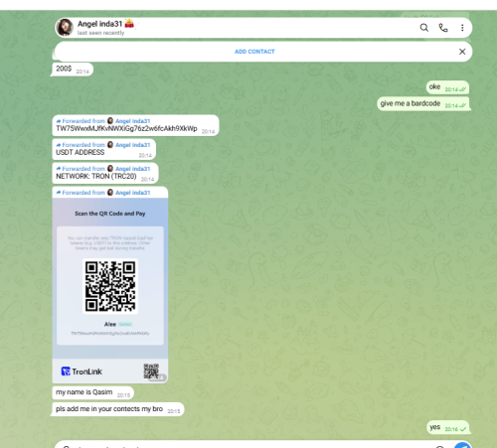
Task: Select the "my name is Qasim" message
Action: point(92,392)
